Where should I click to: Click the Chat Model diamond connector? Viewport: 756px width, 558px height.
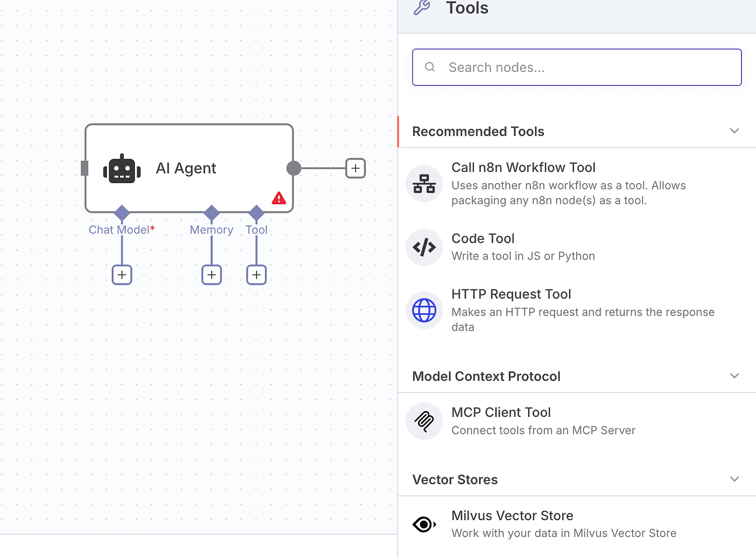[122, 212]
